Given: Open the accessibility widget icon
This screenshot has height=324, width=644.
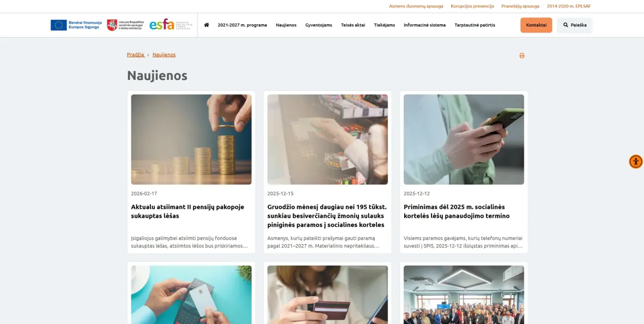Looking at the screenshot, I should coord(636,161).
